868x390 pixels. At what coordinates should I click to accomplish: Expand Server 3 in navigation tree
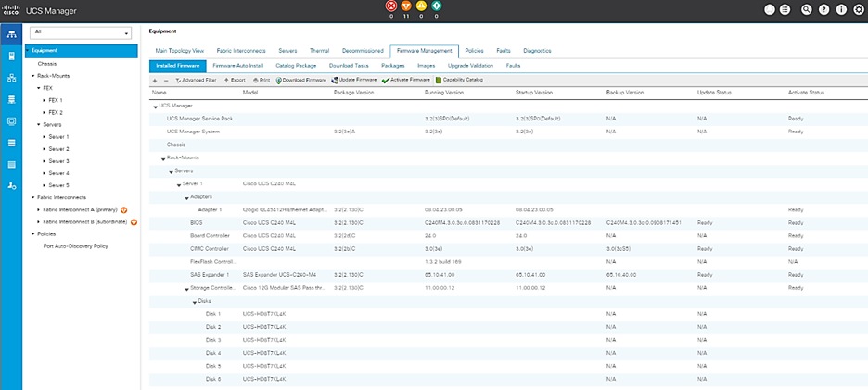point(45,161)
